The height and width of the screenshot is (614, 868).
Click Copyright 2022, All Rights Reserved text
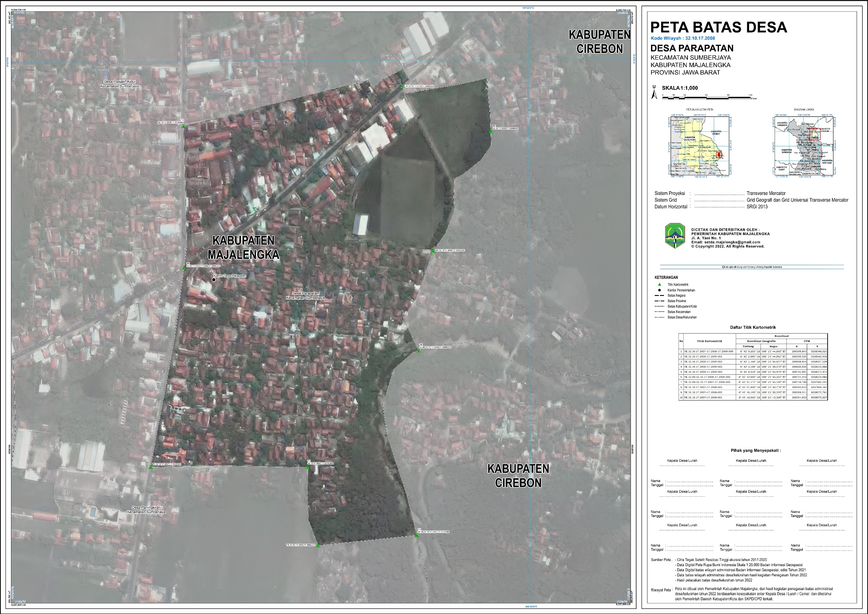(x=728, y=246)
